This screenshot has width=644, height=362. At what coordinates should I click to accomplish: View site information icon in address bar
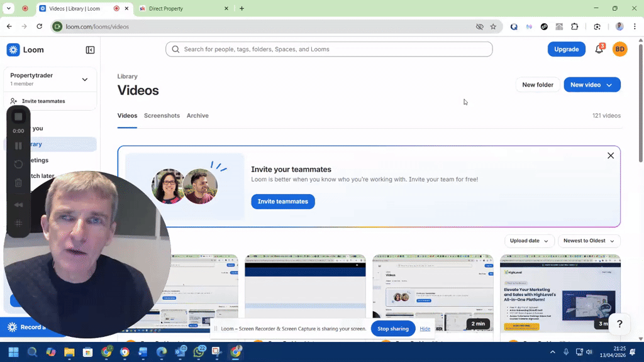pos(57,26)
